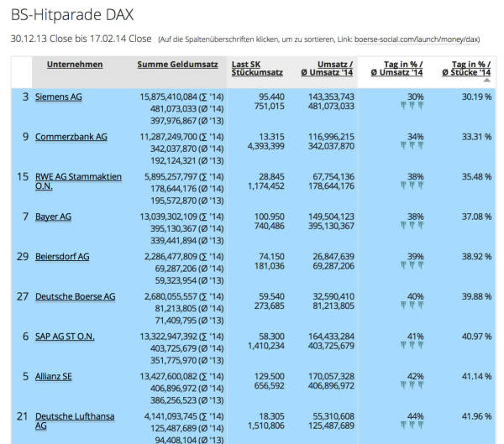Open the Commerzbank AG link
Image resolution: width=504 pixels, height=444 pixels.
pos(71,137)
